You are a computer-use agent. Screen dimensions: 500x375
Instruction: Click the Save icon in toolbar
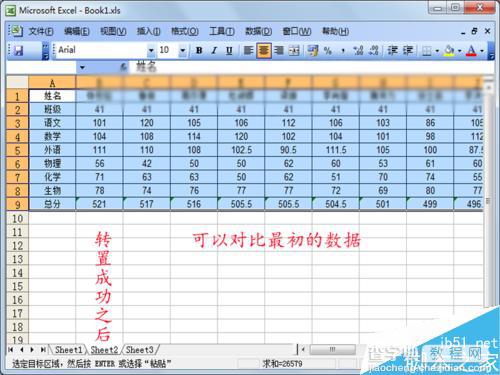point(18,51)
